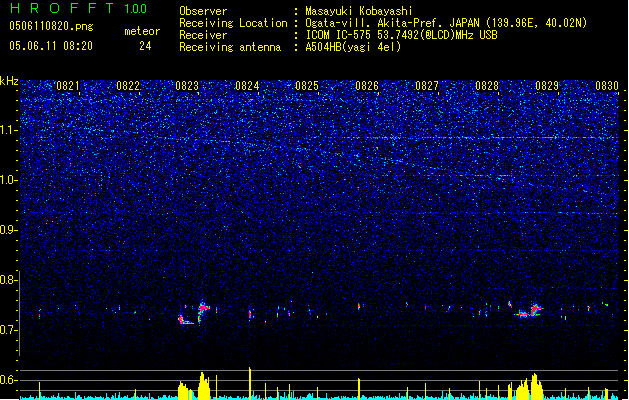This screenshot has height=400, width=629.
Task: Click the 0828 time marker
Action: [487, 86]
